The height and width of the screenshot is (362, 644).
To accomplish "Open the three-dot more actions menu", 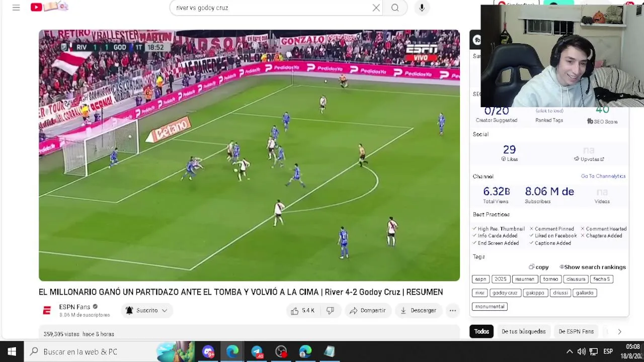I will (452, 311).
